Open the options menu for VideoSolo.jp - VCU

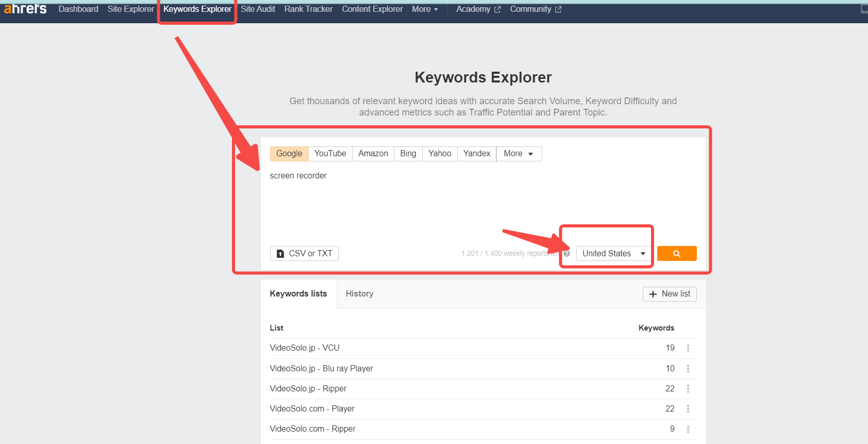[x=688, y=348]
